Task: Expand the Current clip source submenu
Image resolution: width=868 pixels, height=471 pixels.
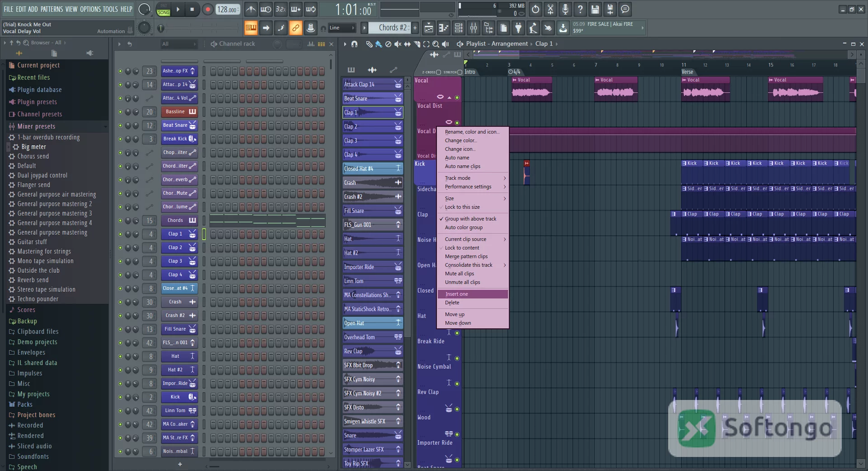Action: (x=473, y=239)
